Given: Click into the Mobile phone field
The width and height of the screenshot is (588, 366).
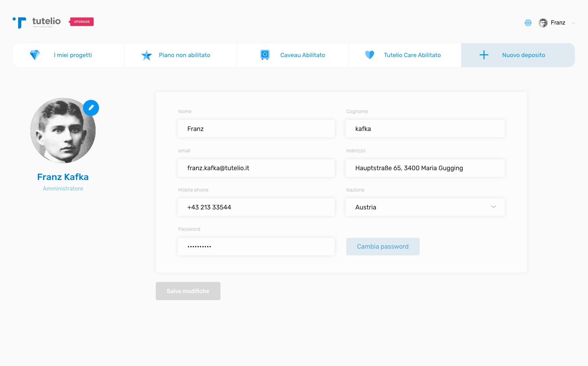Looking at the screenshot, I should tap(256, 207).
